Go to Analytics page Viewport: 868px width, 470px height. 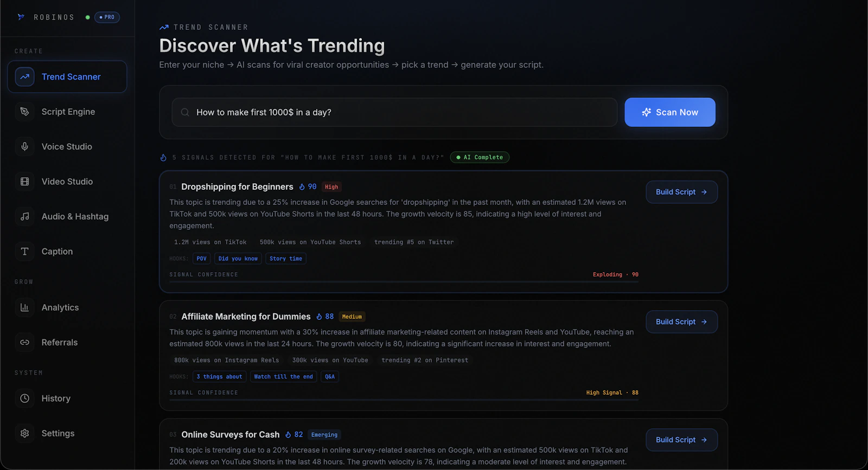(x=67, y=307)
